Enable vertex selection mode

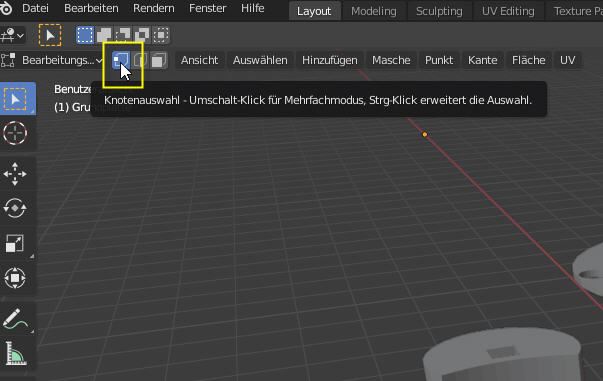point(120,60)
